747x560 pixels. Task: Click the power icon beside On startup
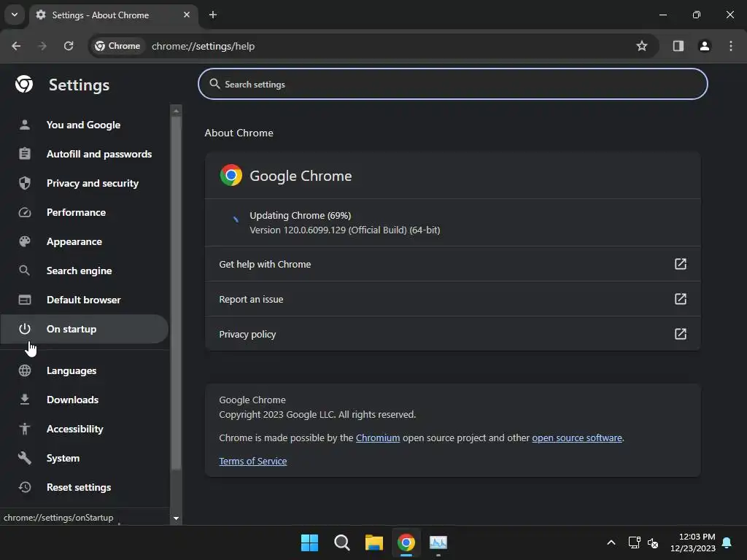point(25,329)
